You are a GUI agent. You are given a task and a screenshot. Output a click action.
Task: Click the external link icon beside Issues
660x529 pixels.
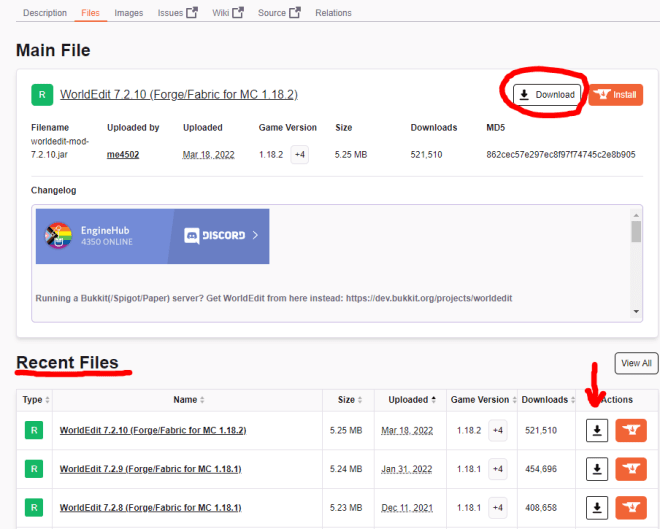pos(192,13)
